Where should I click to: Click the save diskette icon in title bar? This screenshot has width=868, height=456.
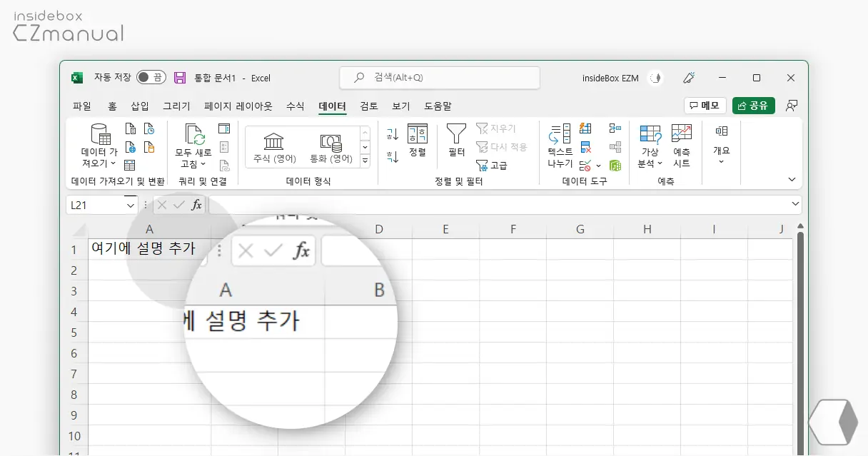[180, 78]
